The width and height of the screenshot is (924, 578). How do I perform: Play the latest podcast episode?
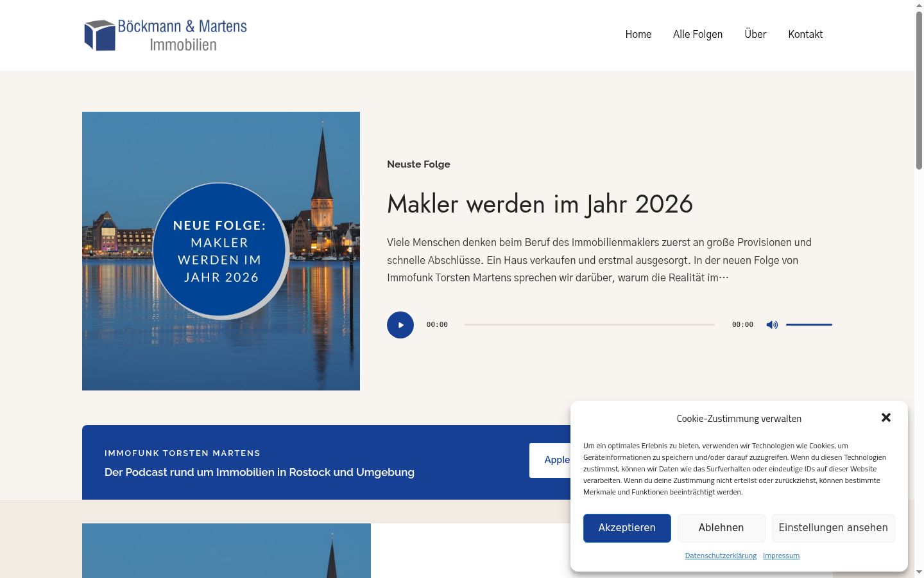400,325
